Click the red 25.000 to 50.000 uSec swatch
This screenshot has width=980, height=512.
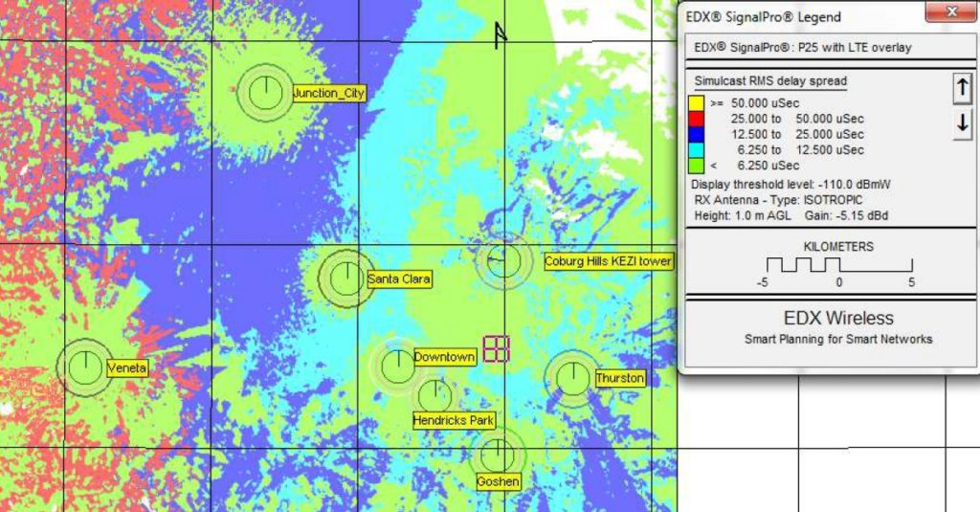(699, 119)
